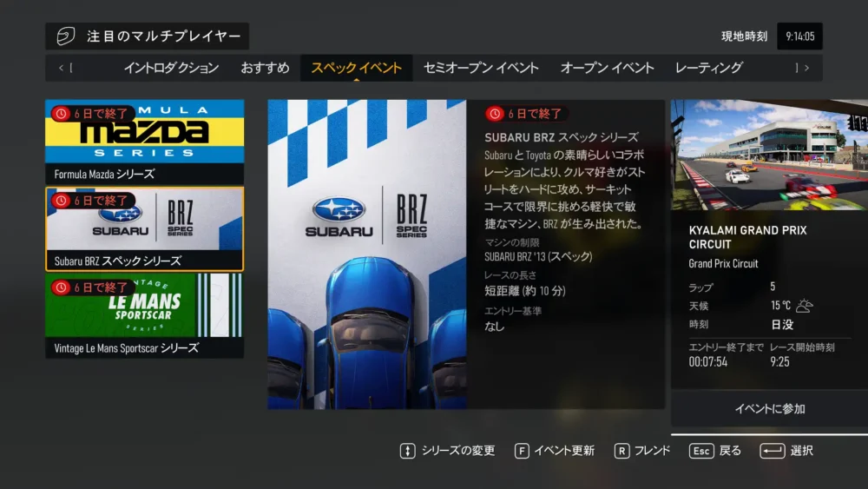Click the 15 °C temperature value

(780, 305)
